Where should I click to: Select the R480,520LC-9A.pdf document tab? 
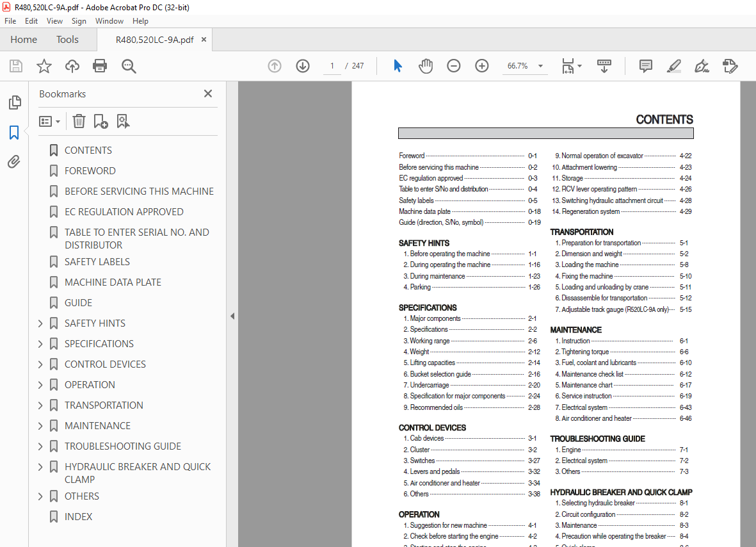(154, 40)
